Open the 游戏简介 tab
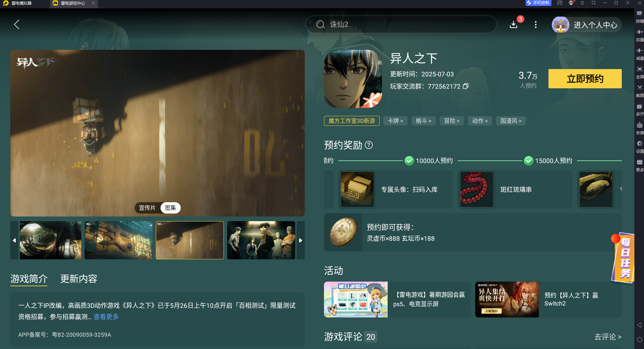This screenshot has width=644, height=349. tap(29, 279)
